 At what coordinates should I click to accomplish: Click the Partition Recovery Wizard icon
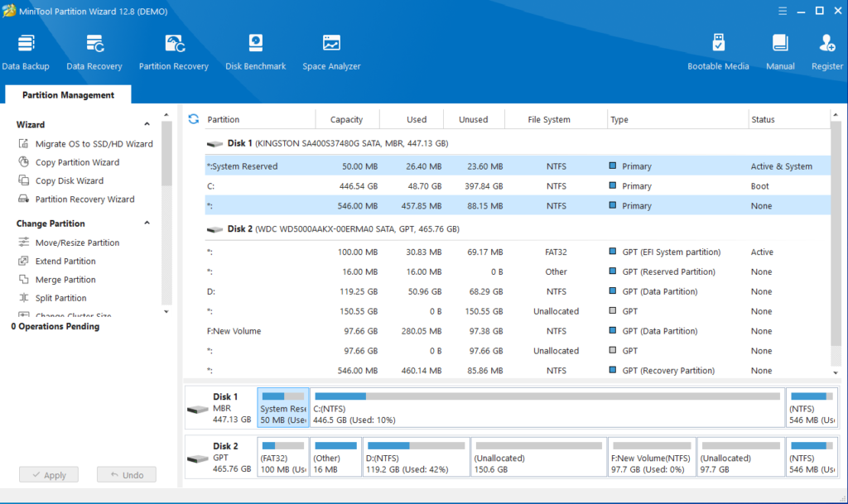click(23, 199)
